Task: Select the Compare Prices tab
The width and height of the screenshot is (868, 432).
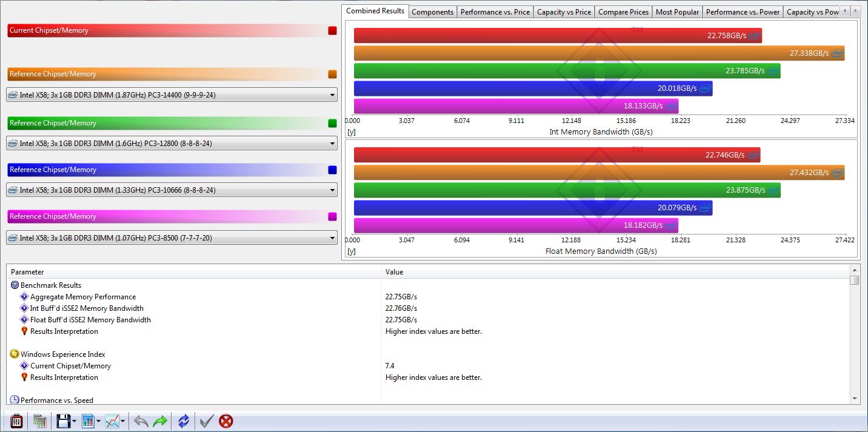Action: click(624, 12)
